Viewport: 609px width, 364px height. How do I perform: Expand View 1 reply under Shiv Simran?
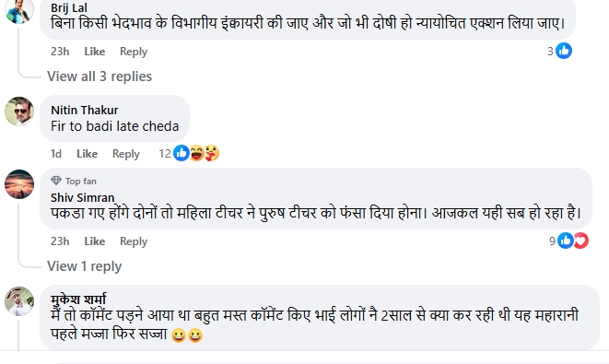84,266
